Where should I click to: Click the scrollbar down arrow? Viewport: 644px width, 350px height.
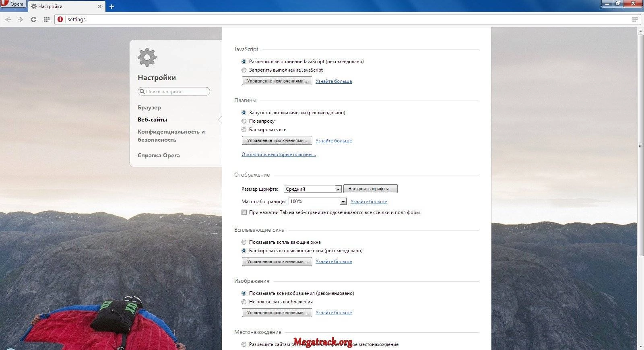click(640, 346)
